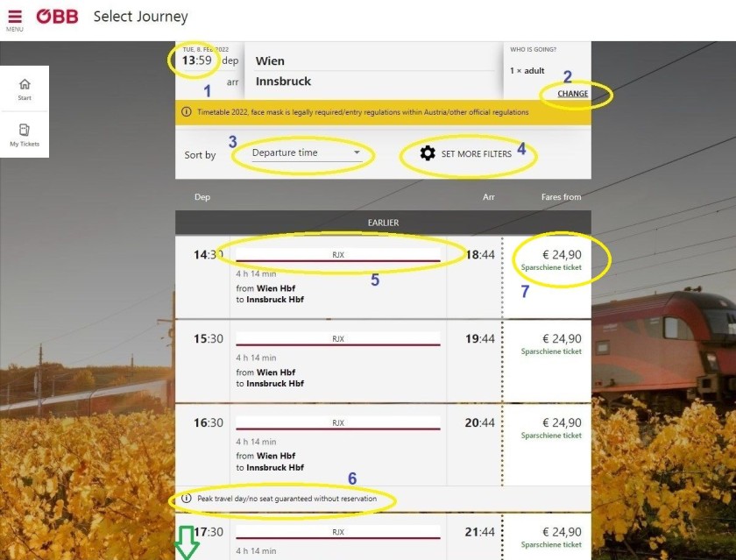Click peak travel day info icon
This screenshot has height=560, width=736.
coord(186,499)
